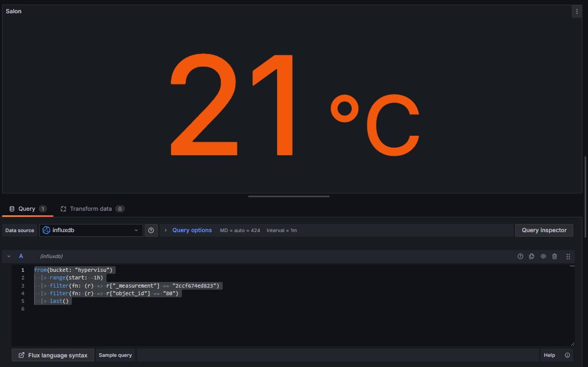Viewport: 588px width, 367px height.
Task: Delete query A with the trash icon
Action: click(554, 256)
